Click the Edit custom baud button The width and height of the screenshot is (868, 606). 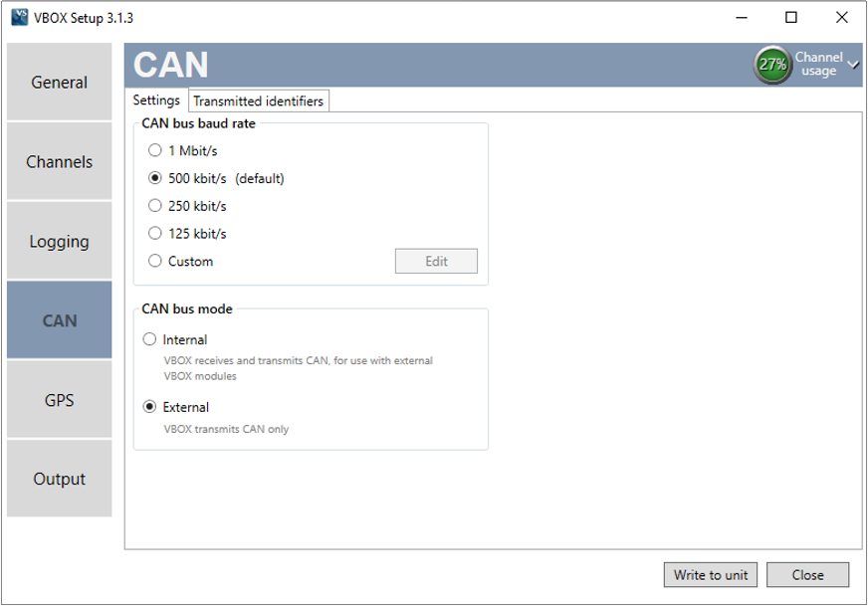pos(436,262)
